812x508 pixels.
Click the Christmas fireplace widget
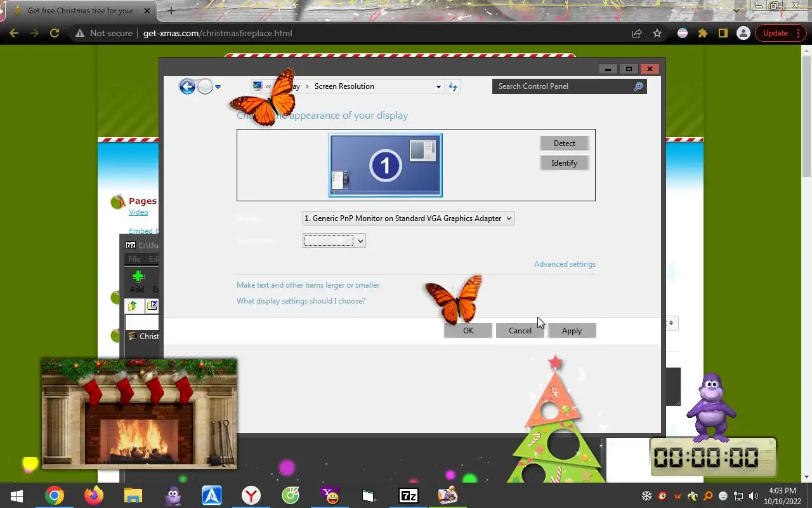point(139,414)
